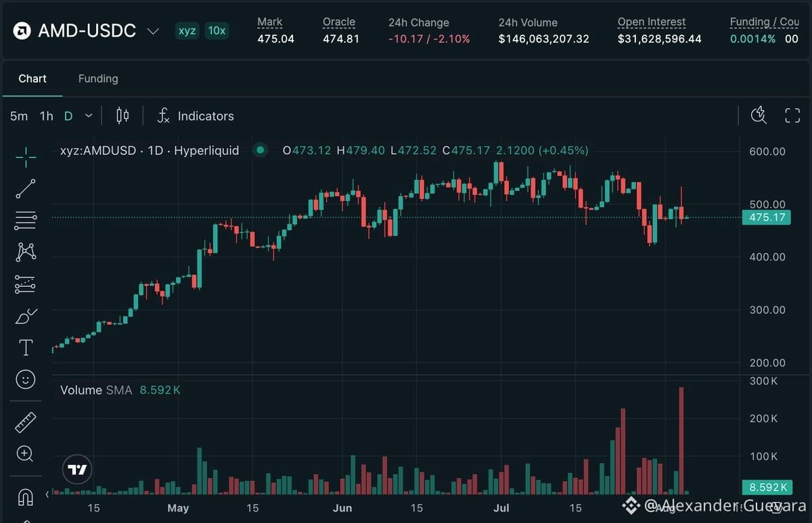Image resolution: width=812 pixels, height=523 pixels.
Task: Select the Text annotation tool
Action: tap(26, 348)
